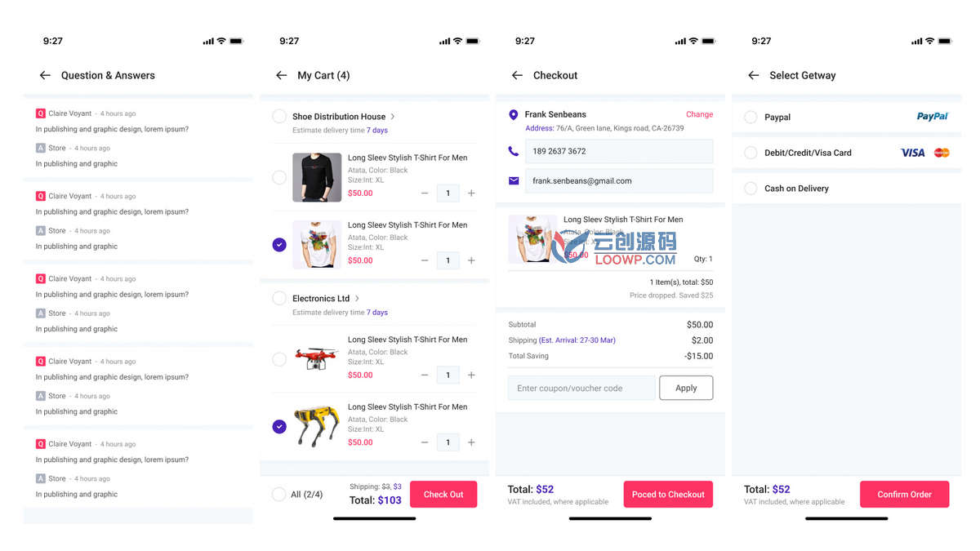Tap the email envelope icon
The height and width of the screenshot is (551, 980).
[x=514, y=180]
